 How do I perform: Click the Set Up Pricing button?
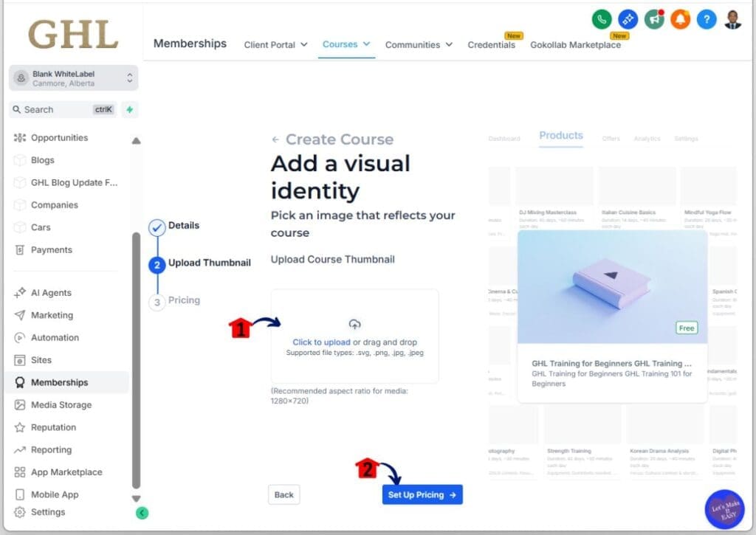click(x=422, y=494)
